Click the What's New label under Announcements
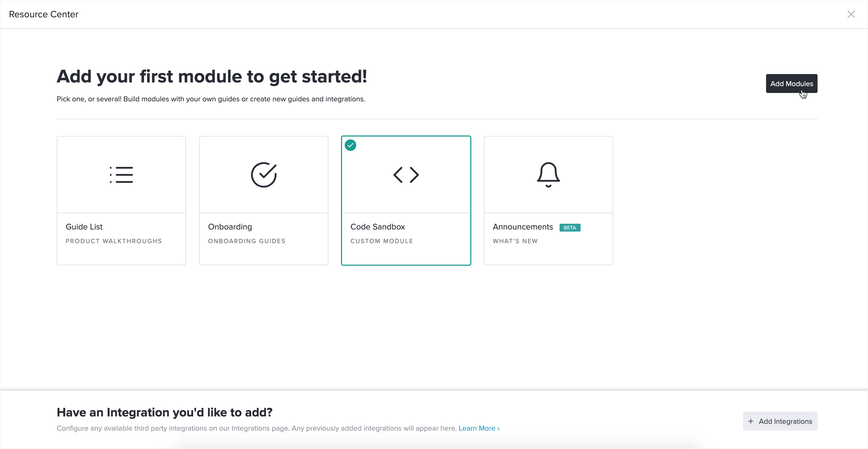Screen dimensions: 868x449 pos(515,241)
